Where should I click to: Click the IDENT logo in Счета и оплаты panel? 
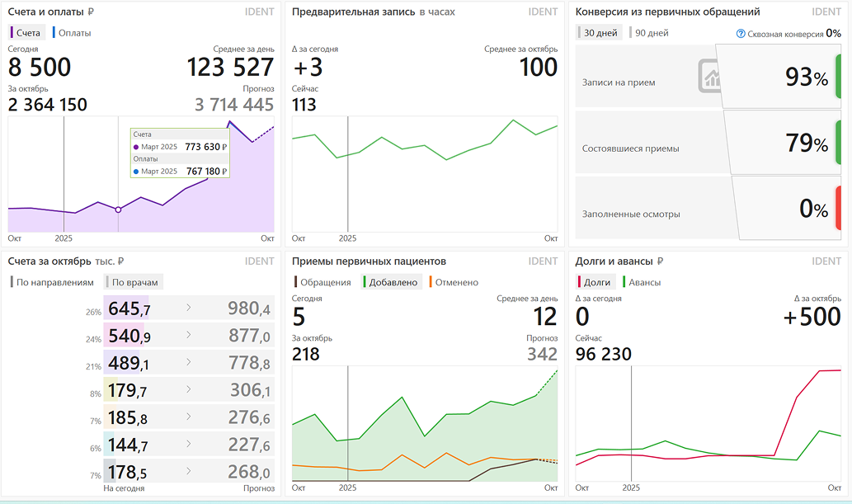coord(259,12)
